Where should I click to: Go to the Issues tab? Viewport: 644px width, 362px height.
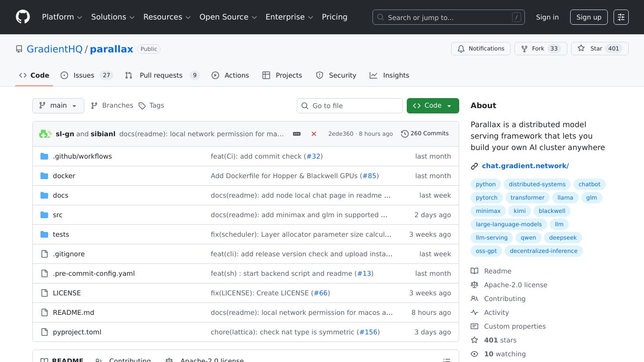(x=83, y=75)
